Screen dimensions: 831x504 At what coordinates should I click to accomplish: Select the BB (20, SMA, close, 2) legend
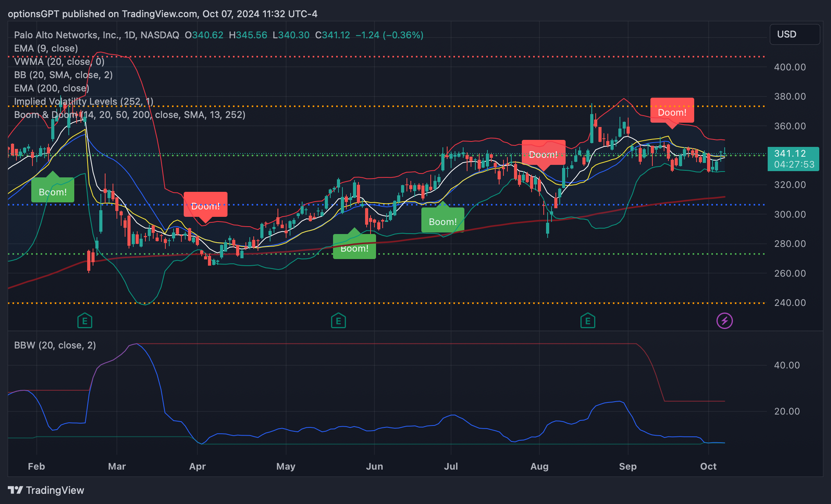click(x=63, y=75)
